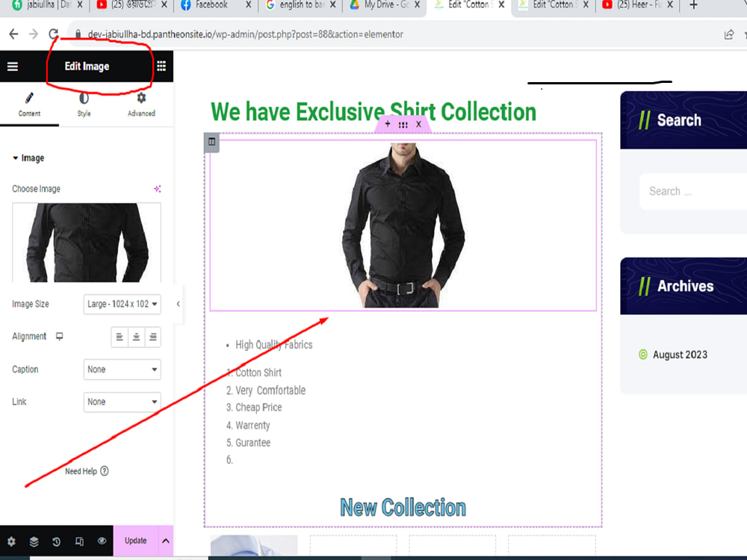Click the section add plus handle
The image size is (747, 560).
pos(387,124)
